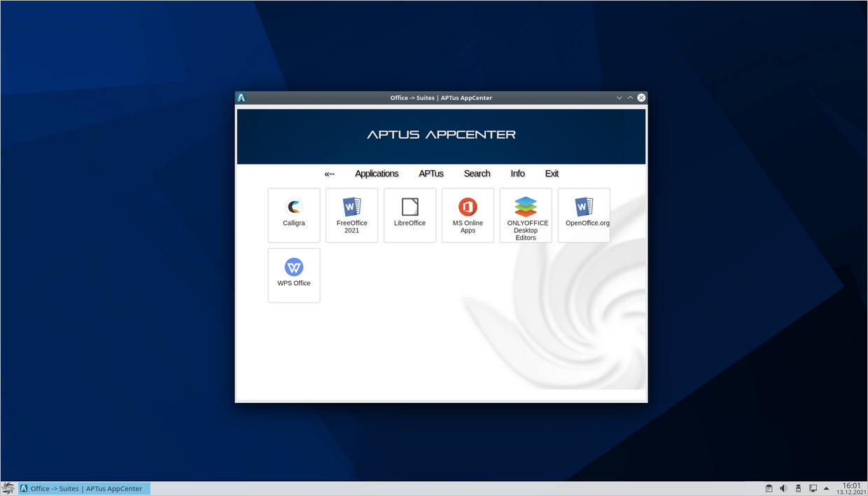The width and height of the screenshot is (868, 496).
Task: Launch the Calligra office suite
Action: tap(294, 214)
